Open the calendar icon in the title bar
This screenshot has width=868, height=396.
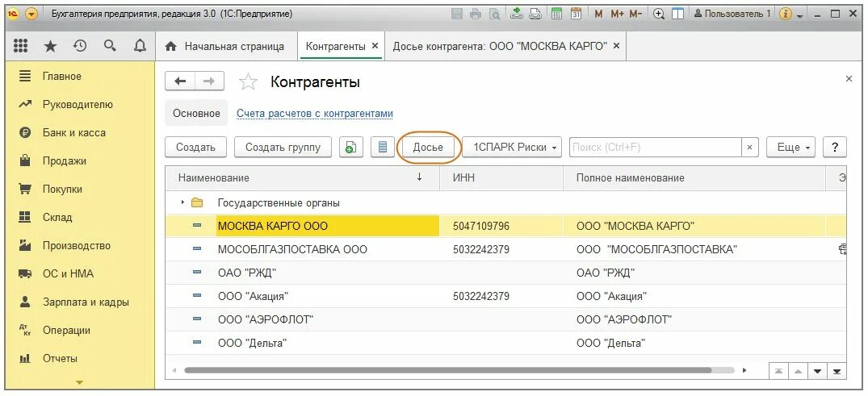(x=576, y=15)
